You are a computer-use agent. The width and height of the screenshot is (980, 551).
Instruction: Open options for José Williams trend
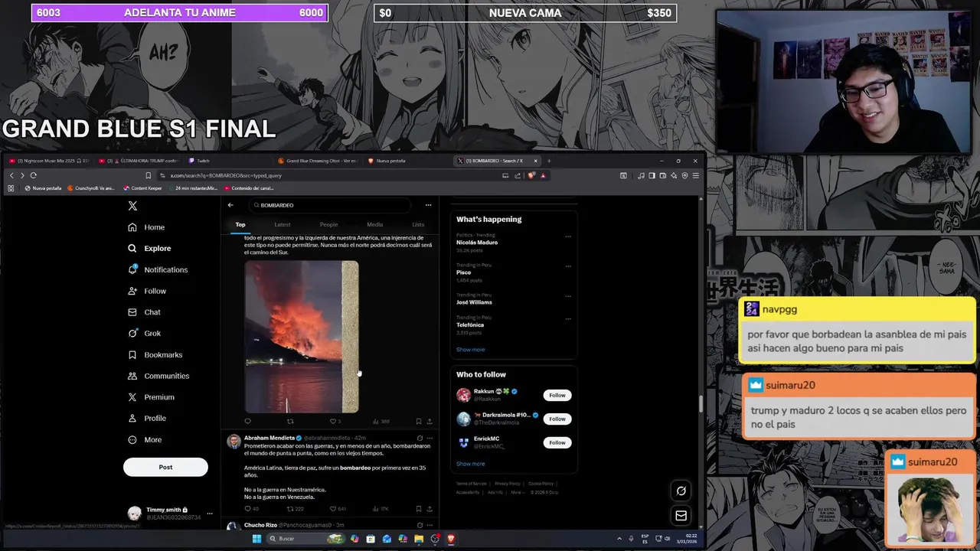[x=568, y=296]
